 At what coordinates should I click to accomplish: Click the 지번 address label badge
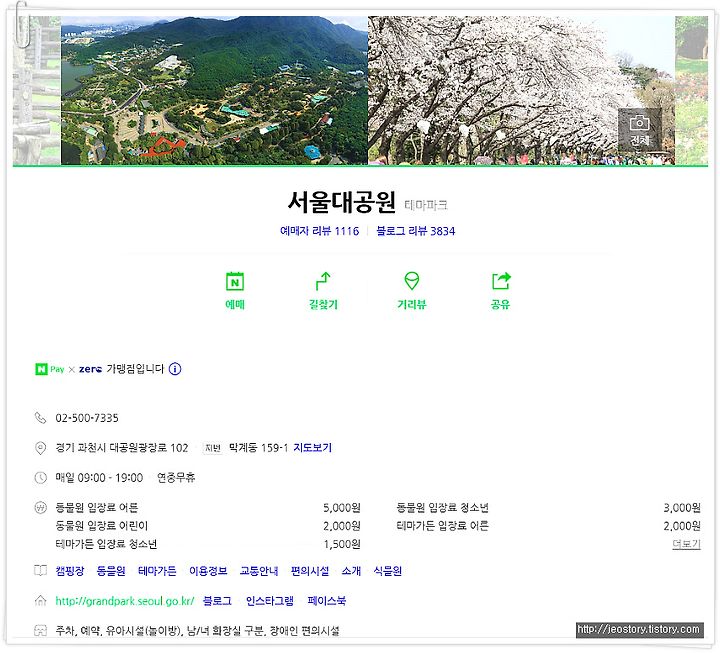tap(213, 448)
